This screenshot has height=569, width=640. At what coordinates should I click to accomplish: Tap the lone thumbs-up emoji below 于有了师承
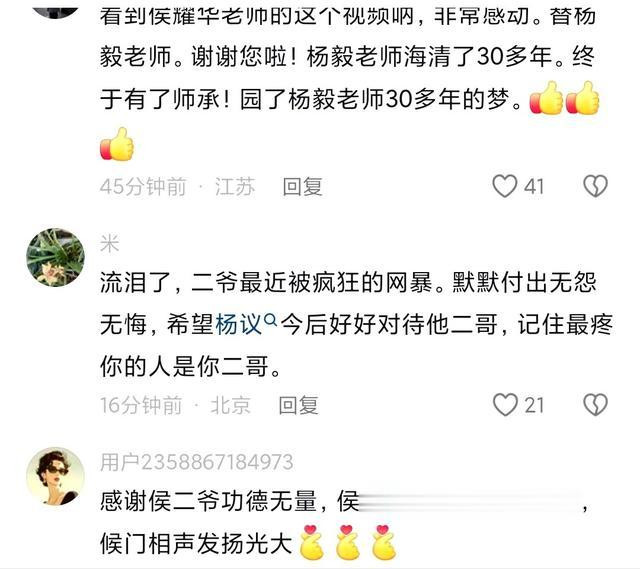coord(117,144)
